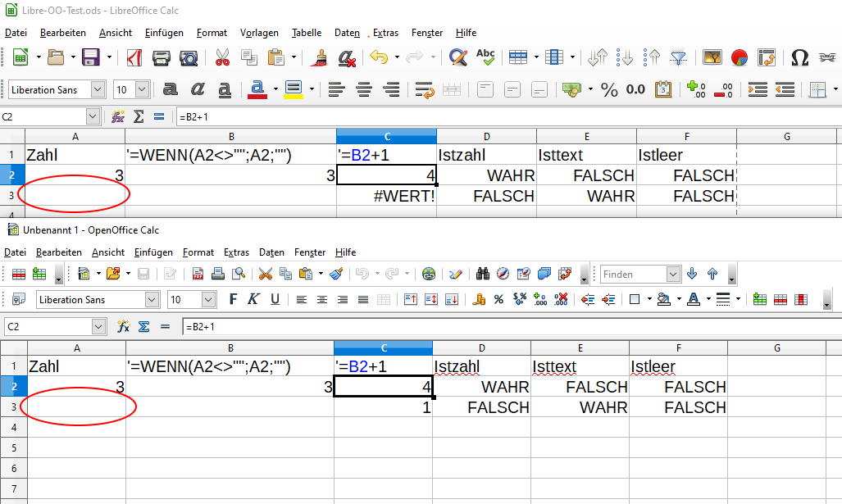The image size is (842, 504).
Task: Click the percent format icon in LibreOffice
Action: coord(609,89)
